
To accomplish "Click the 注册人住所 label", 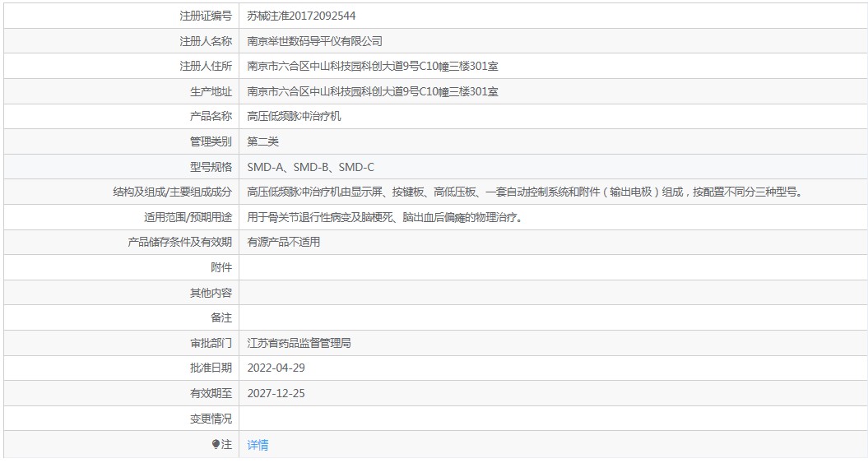I will coord(206,67).
